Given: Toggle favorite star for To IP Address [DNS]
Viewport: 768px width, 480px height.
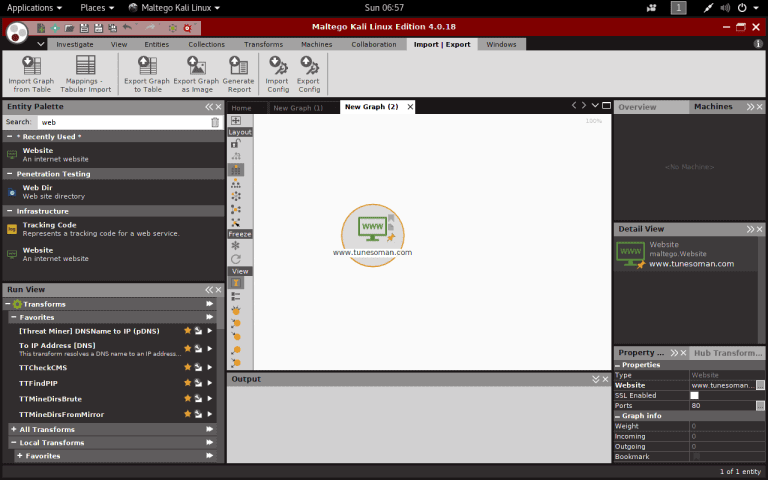Looking at the screenshot, I should (x=187, y=349).
